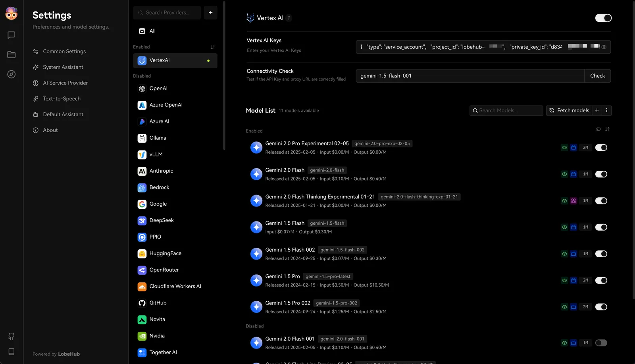
Task: Open the HuggingFace provider settings
Action: (165, 253)
